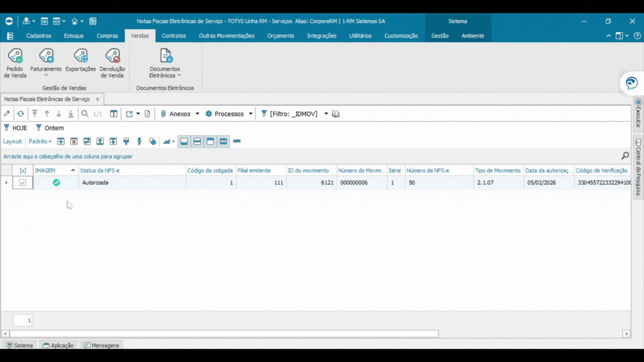Open the filter dropdown arrow after [Filtro: _IDMOV]
The width and height of the screenshot is (644, 362).
point(326,114)
